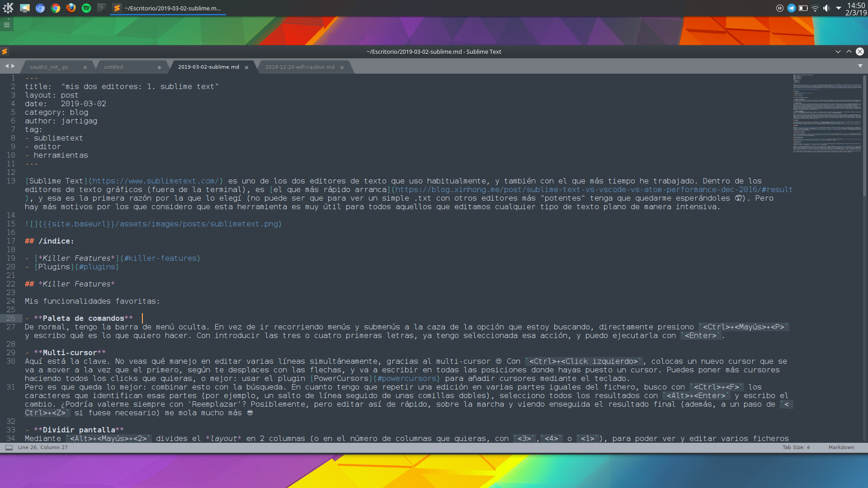
Task: Switch to the oauth2_init_.py tab
Action: tap(49, 67)
